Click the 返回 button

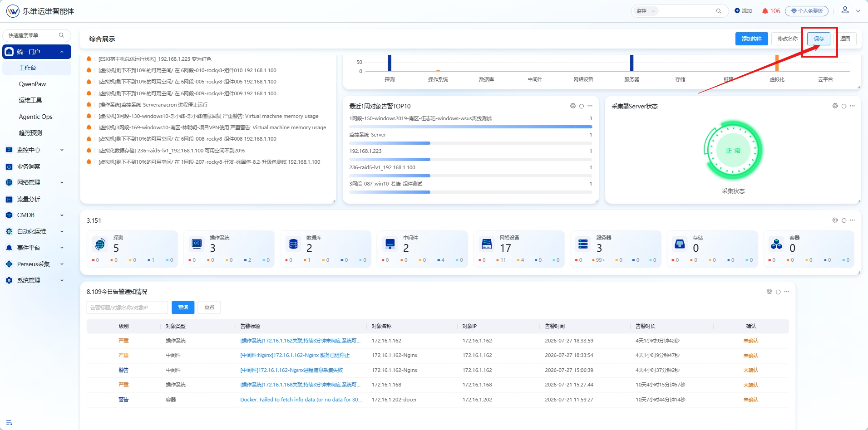[845, 39]
